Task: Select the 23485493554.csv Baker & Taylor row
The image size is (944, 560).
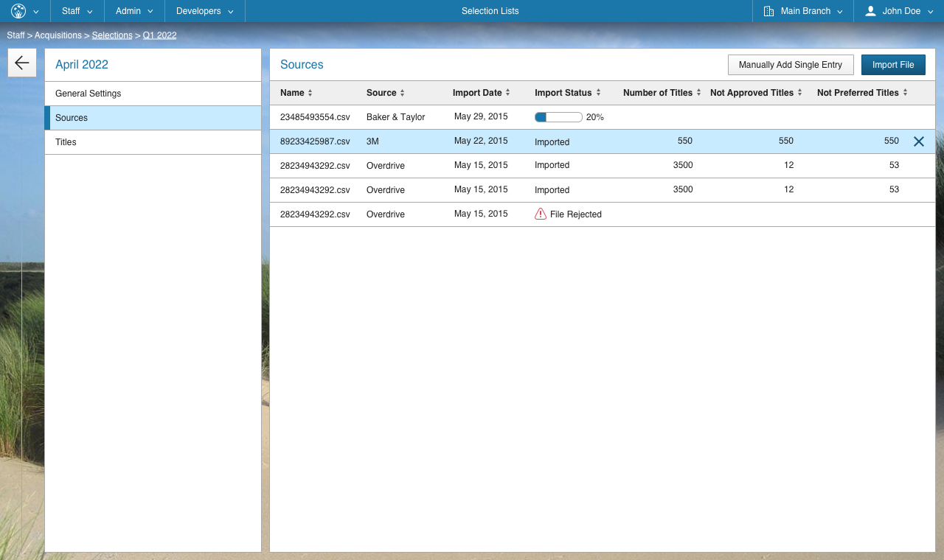Action: click(396, 117)
